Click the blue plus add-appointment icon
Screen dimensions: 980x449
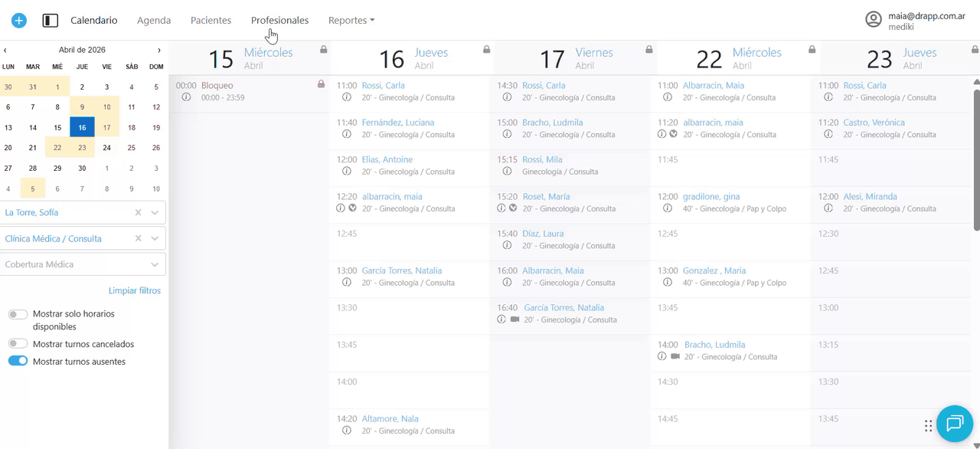click(x=19, y=21)
